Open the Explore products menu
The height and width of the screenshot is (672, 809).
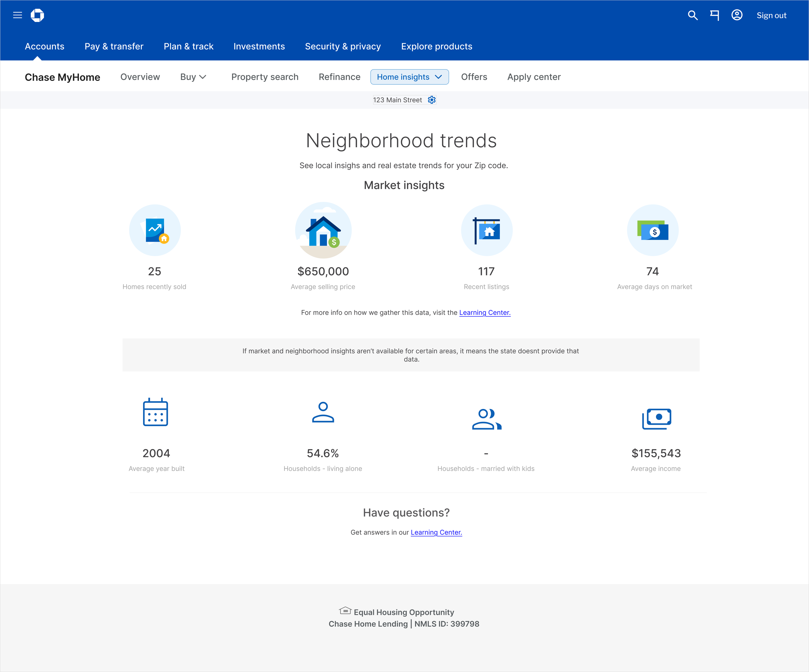(x=437, y=46)
